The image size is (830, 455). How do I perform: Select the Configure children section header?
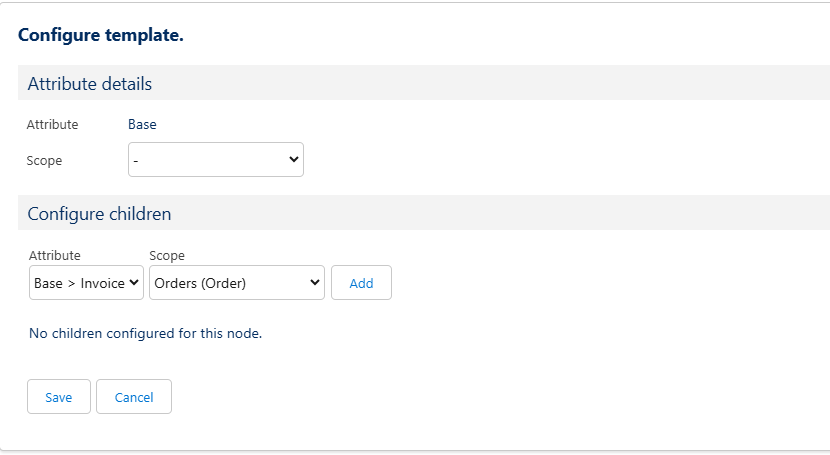tap(99, 214)
